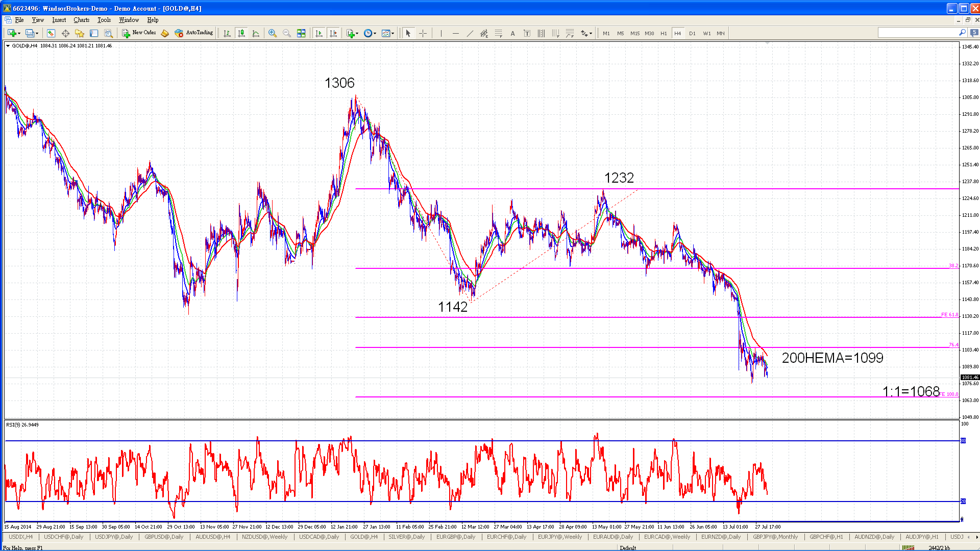Open the Tools menu

click(104, 20)
